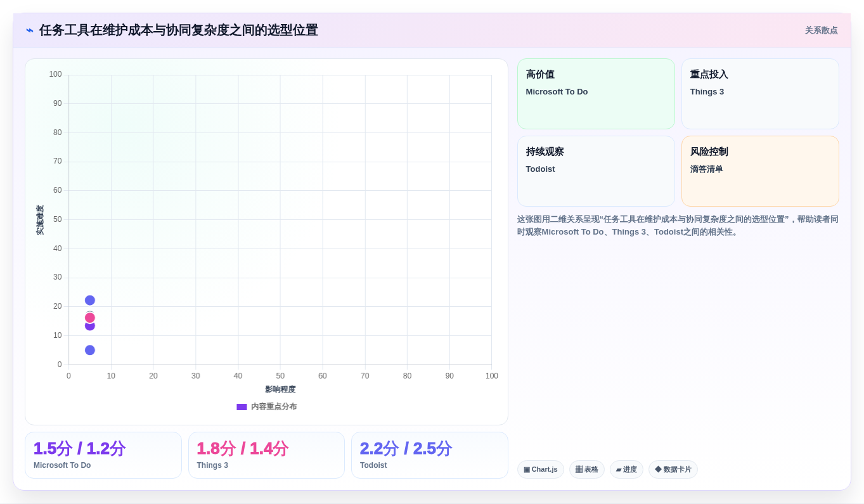The height and width of the screenshot is (504, 864).
Task: Open the 风险控制 quadrant card
Action: pyautogui.click(x=760, y=171)
